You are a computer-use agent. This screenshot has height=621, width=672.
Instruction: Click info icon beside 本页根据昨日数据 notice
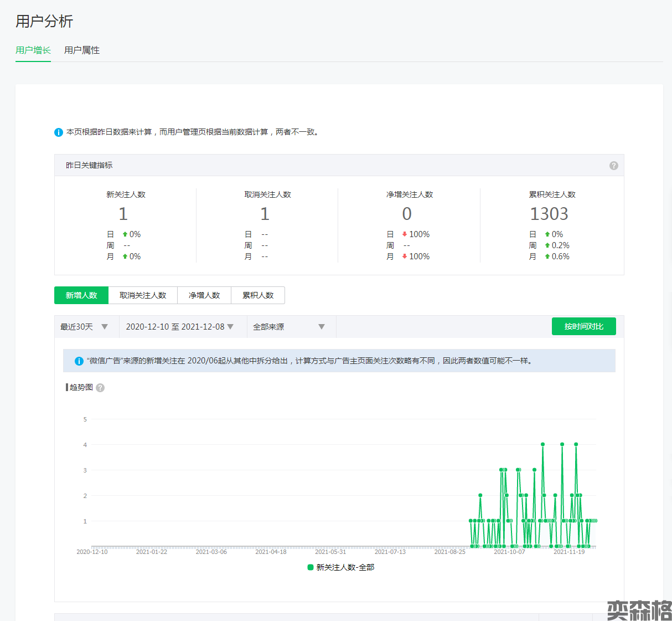click(x=59, y=132)
